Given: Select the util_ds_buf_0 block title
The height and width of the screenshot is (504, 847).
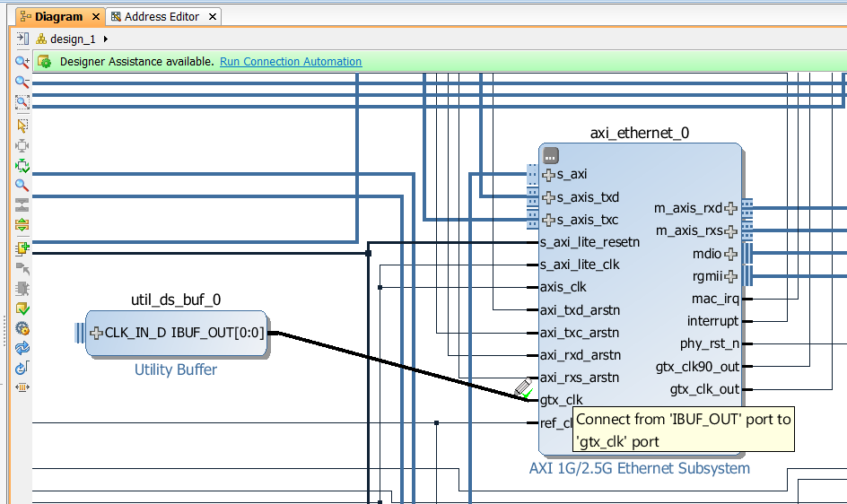Looking at the screenshot, I should [176, 300].
